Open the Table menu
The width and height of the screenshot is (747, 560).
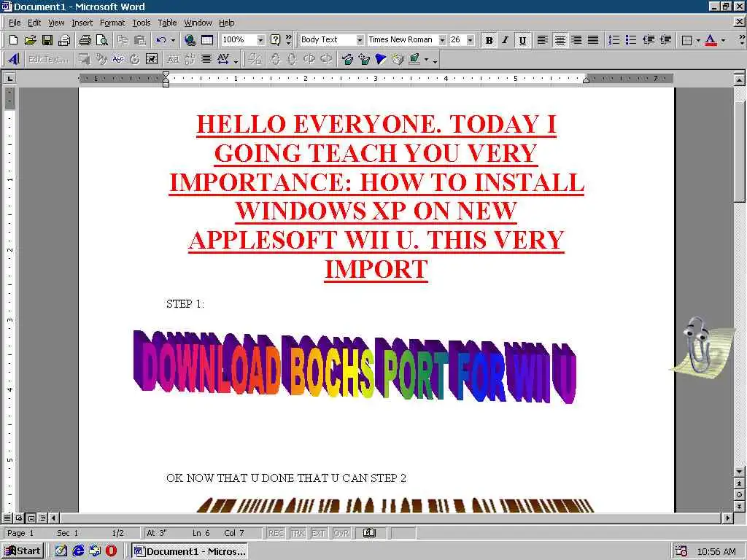point(167,23)
